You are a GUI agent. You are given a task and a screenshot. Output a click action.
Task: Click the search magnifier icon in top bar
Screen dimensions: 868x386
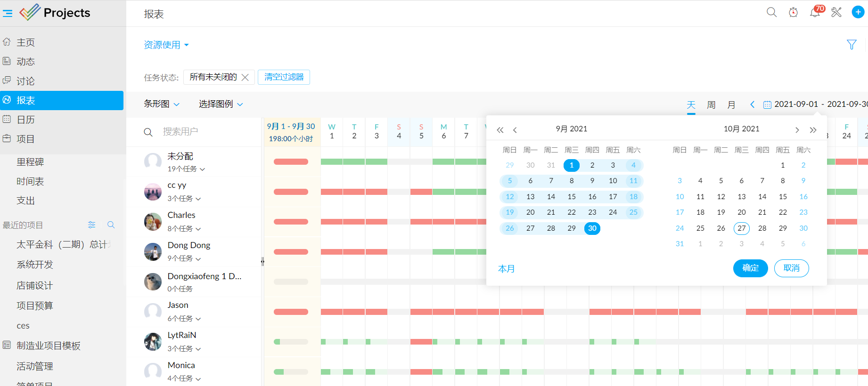tap(771, 12)
